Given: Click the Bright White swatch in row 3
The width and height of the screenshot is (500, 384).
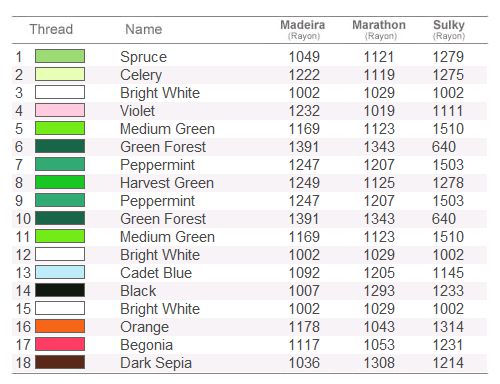Looking at the screenshot, I should [x=60, y=92].
